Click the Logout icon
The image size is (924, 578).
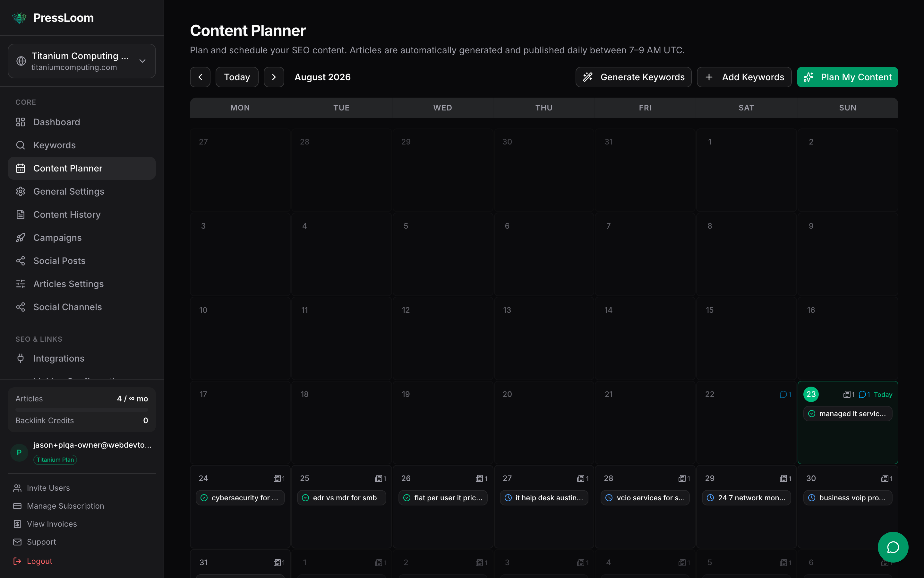(17, 561)
